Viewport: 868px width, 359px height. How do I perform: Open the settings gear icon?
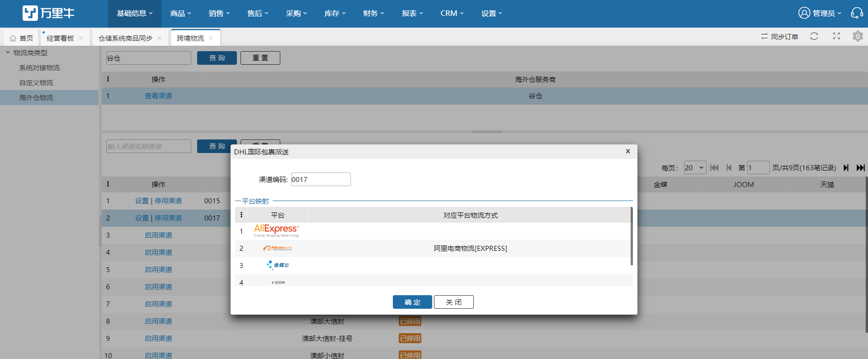858,36
